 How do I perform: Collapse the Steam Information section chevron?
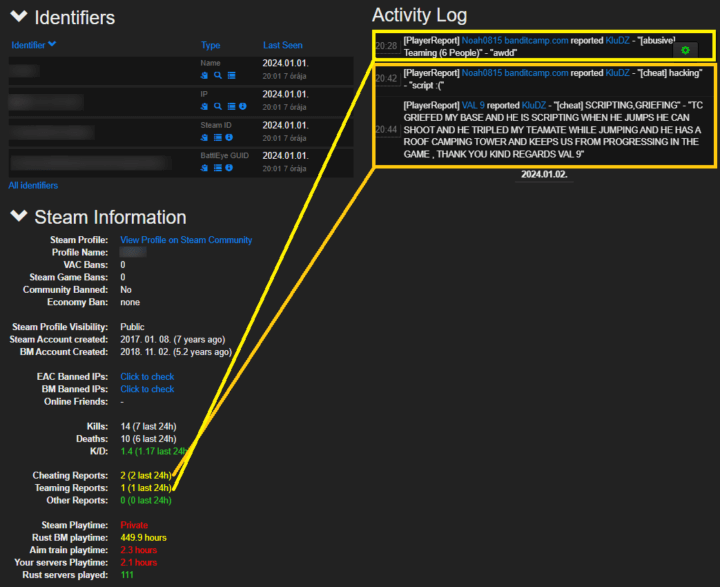point(19,216)
